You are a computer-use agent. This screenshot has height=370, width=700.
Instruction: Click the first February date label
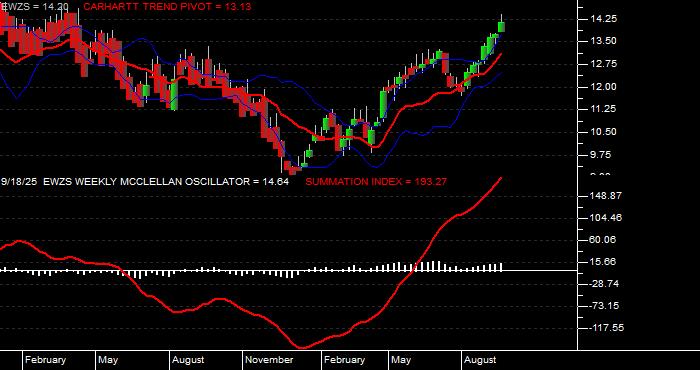point(45,360)
